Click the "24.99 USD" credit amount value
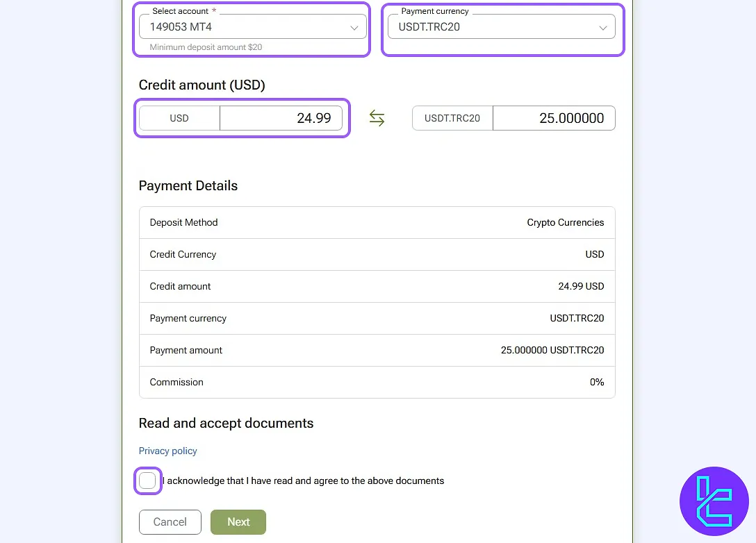 click(581, 286)
